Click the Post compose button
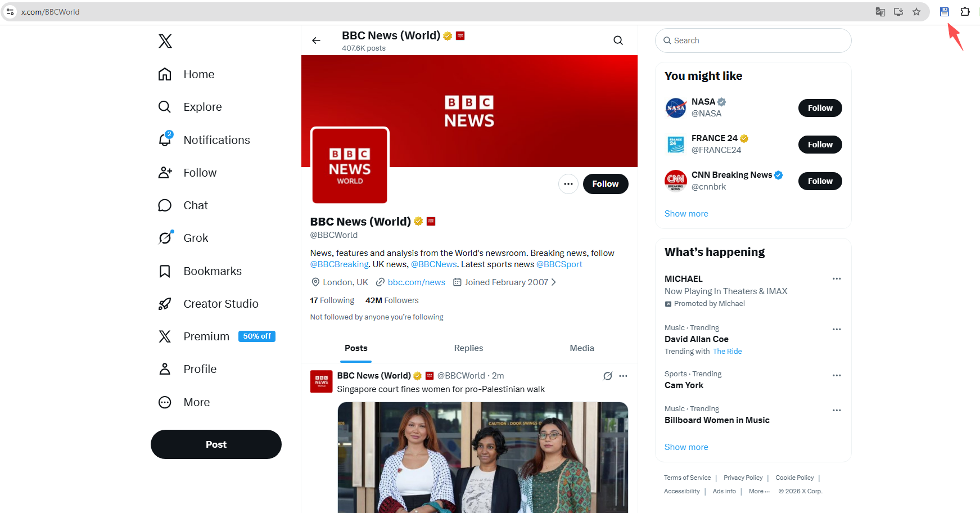This screenshot has width=980, height=513. [x=216, y=444]
